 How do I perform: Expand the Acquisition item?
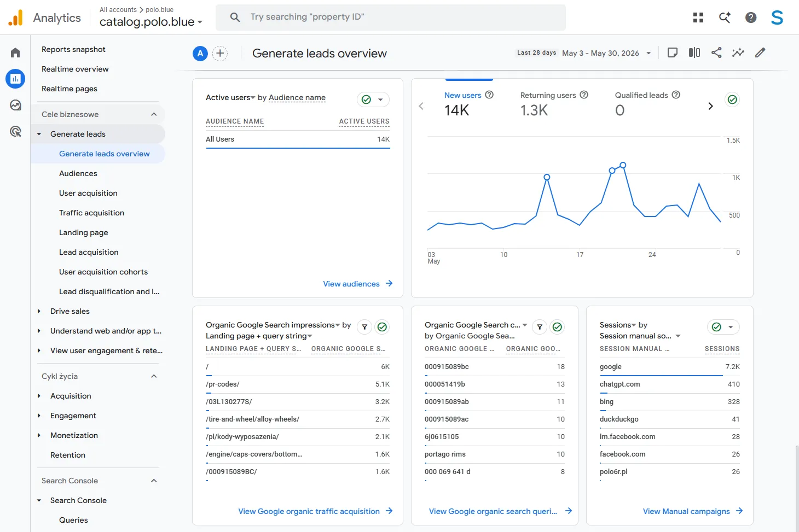click(39, 396)
